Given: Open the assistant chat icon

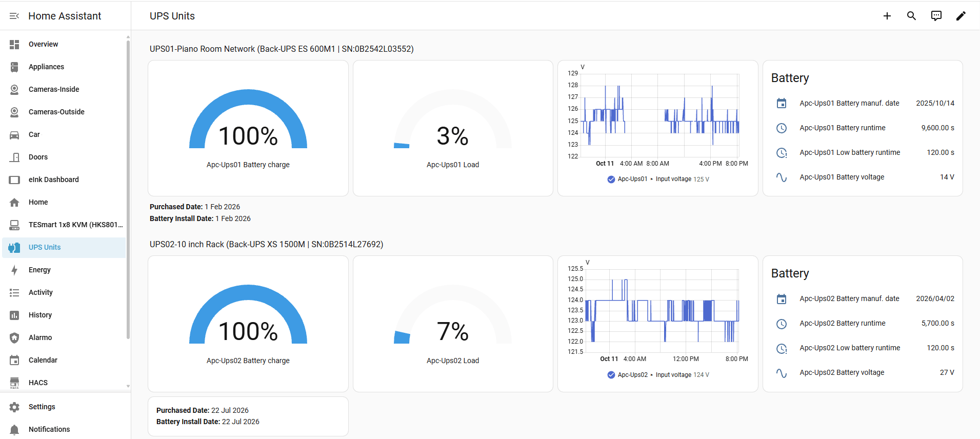Looking at the screenshot, I should (936, 16).
